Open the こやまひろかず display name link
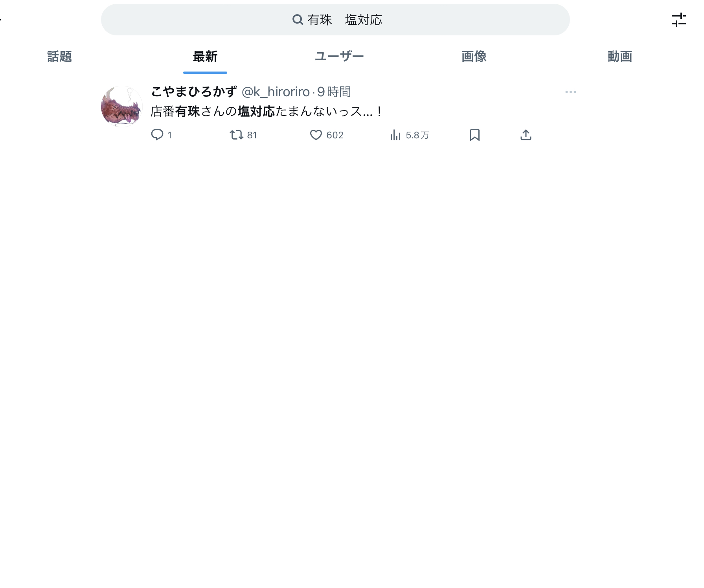The height and width of the screenshot is (588, 704). pyautogui.click(x=194, y=92)
